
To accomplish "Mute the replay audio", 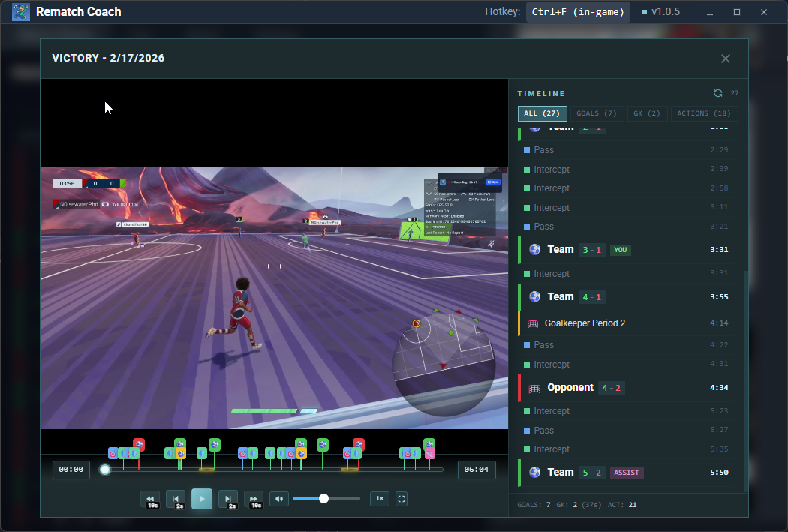I will 278,499.
